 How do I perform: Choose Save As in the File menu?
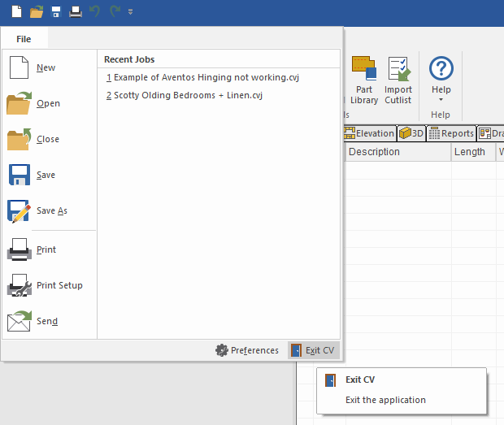[x=20, y=211]
